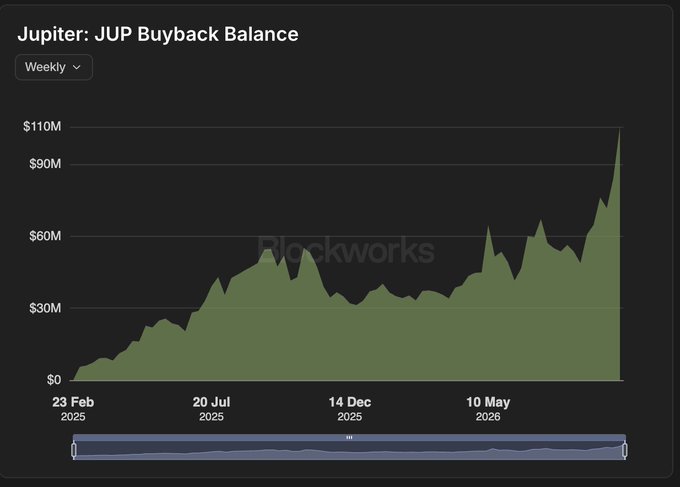Viewport: 680px width, 487px height.
Task: Click the chart's final peak near $110M
Action: (x=619, y=129)
